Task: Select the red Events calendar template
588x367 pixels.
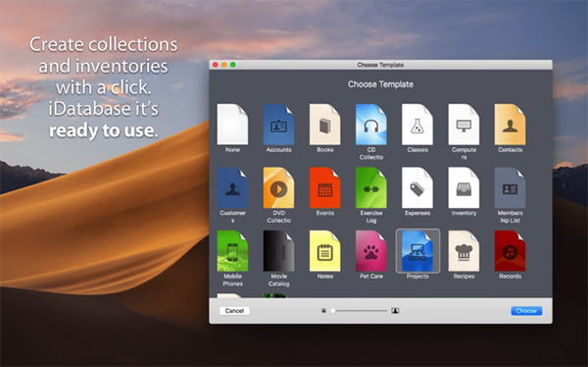Action: click(324, 187)
